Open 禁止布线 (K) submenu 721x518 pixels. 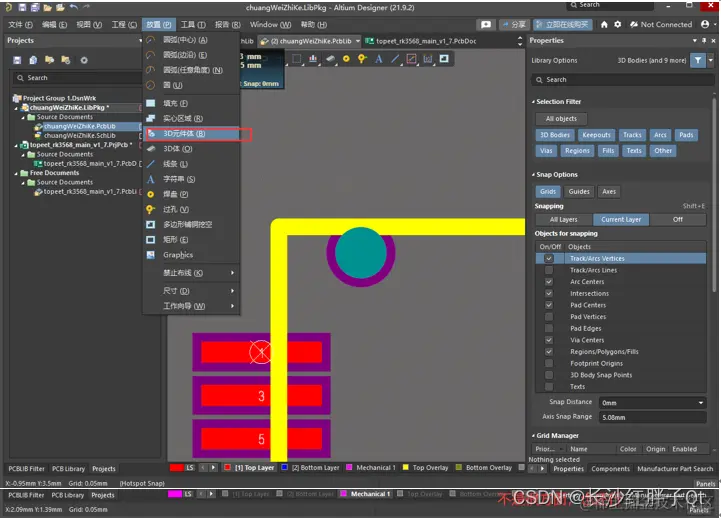pyautogui.click(x=191, y=273)
